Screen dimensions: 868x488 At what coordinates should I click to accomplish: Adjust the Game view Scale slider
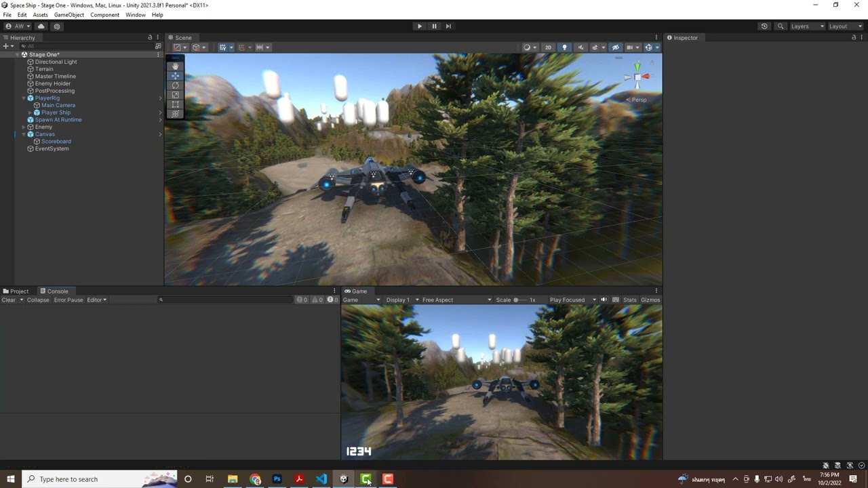(520, 300)
